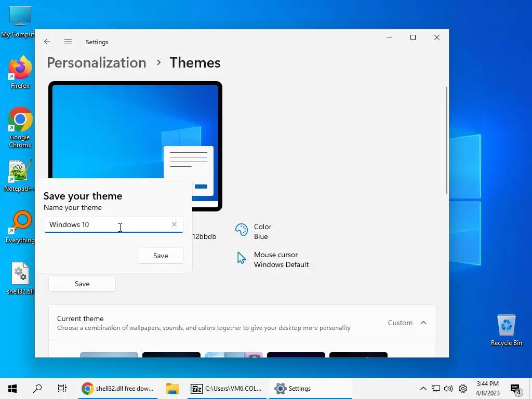
Task: Open taskbar search magnifier
Action: [x=37, y=389]
